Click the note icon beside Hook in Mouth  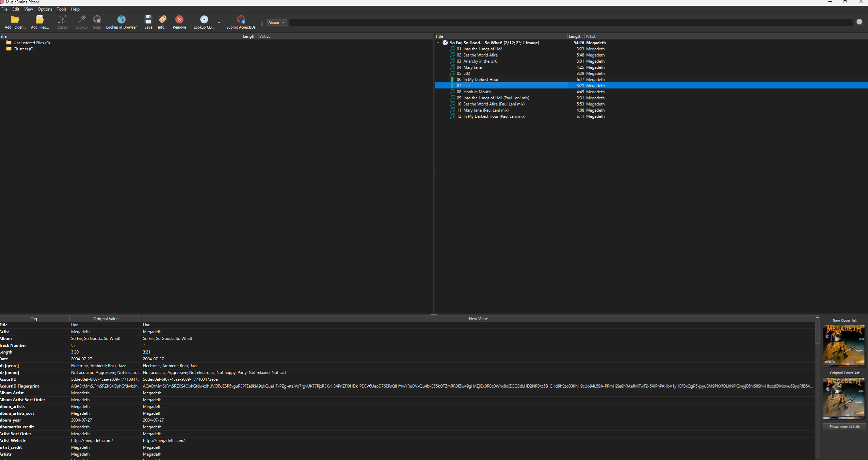pyautogui.click(x=452, y=92)
